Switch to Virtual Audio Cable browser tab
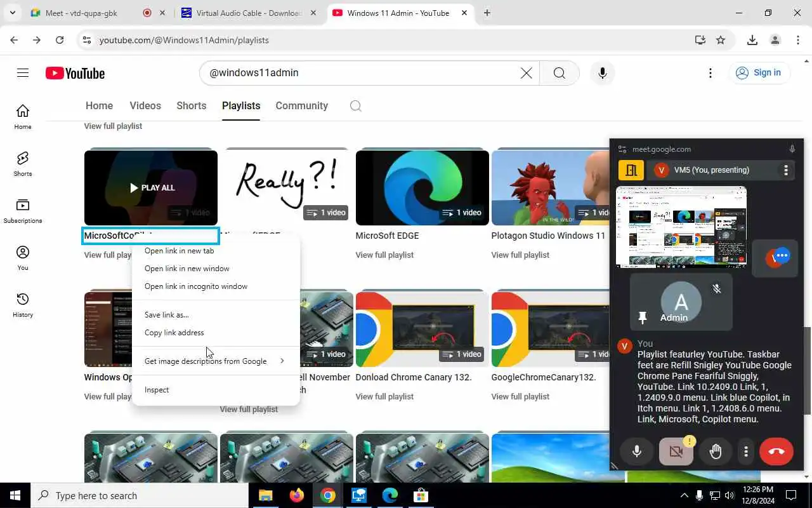This screenshot has width=812, height=508. click(249, 13)
